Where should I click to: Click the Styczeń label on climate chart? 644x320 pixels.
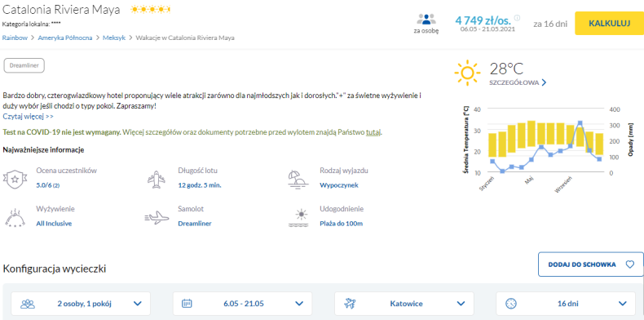tap(487, 184)
